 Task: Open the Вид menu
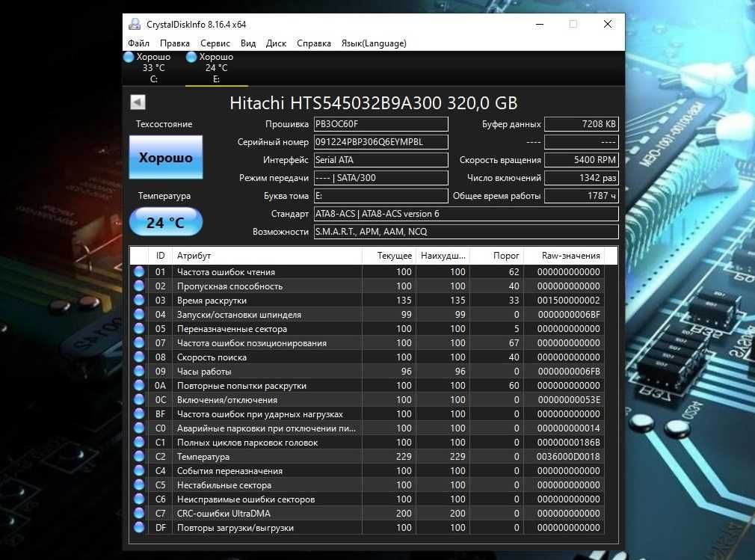tap(248, 43)
